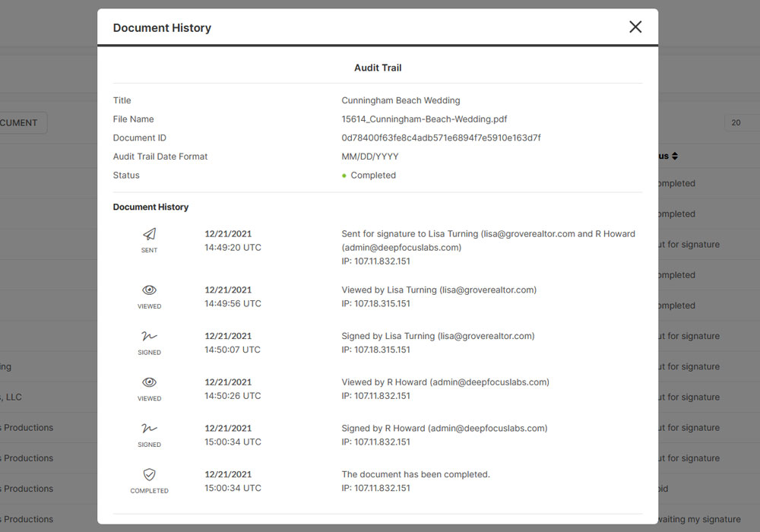
Task: Click the Completed shield check icon
Action: [x=149, y=474]
